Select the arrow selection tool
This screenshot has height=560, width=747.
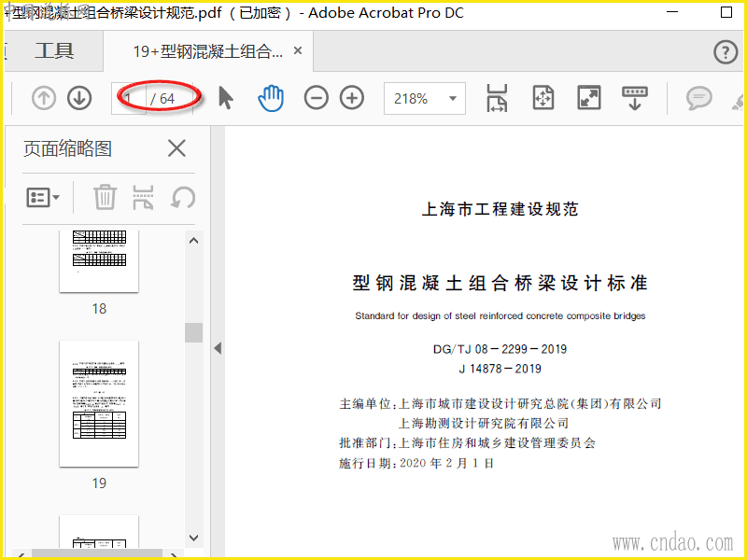pos(226,98)
